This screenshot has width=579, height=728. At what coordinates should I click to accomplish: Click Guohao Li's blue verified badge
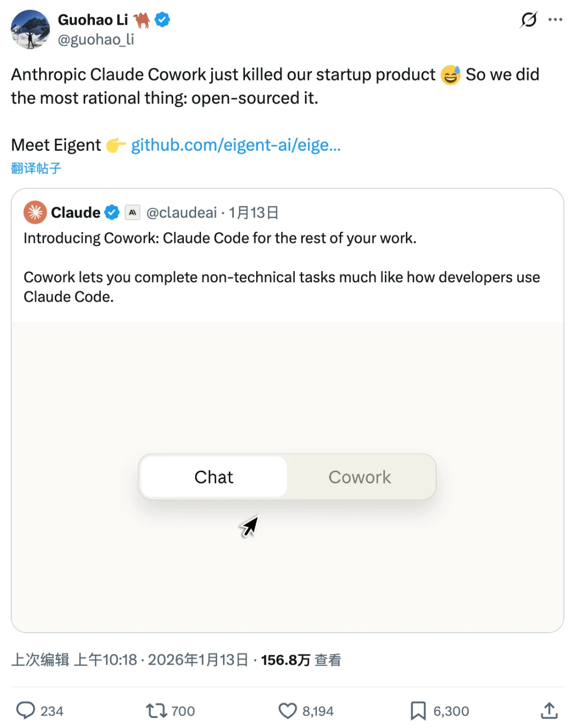pyautogui.click(x=161, y=19)
